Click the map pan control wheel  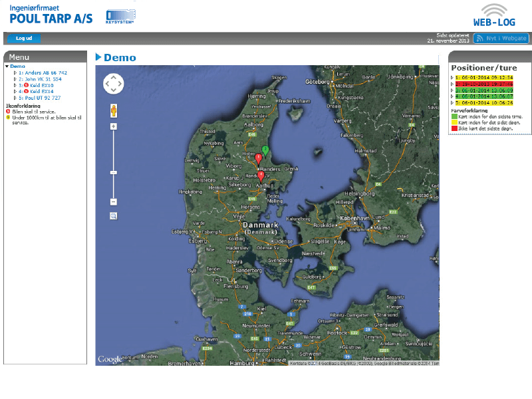click(x=114, y=84)
